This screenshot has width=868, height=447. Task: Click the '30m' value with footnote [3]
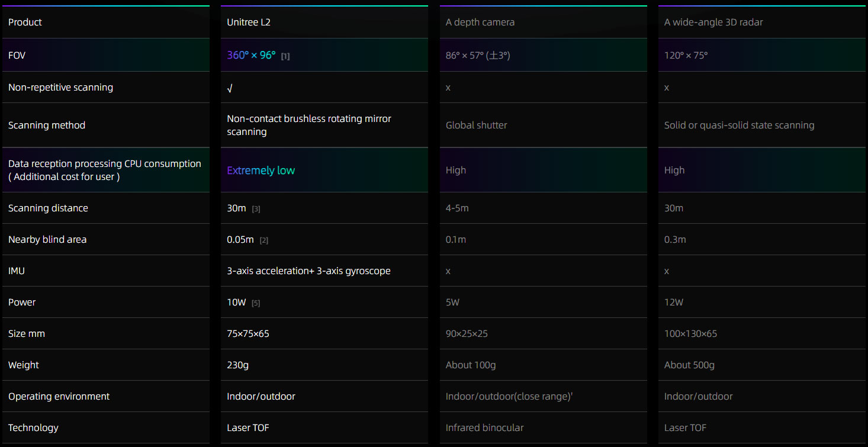click(x=236, y=208)
